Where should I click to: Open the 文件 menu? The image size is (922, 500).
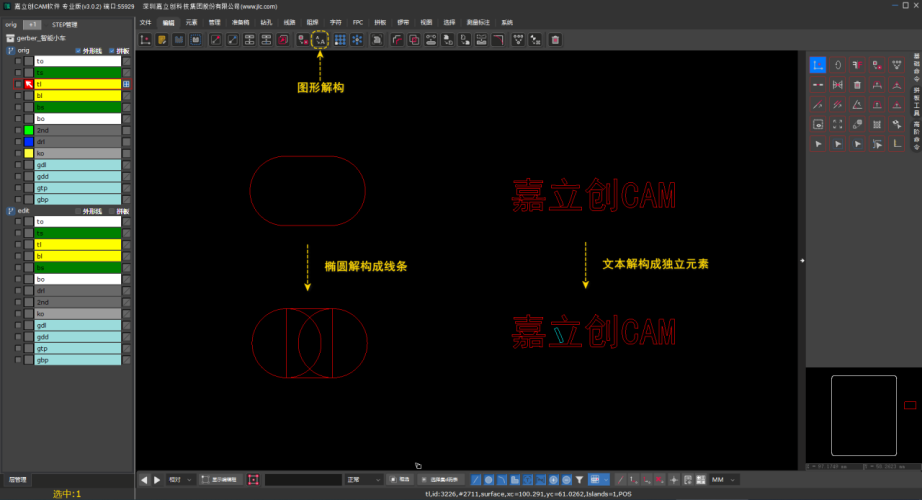click(x=146, y=22)
